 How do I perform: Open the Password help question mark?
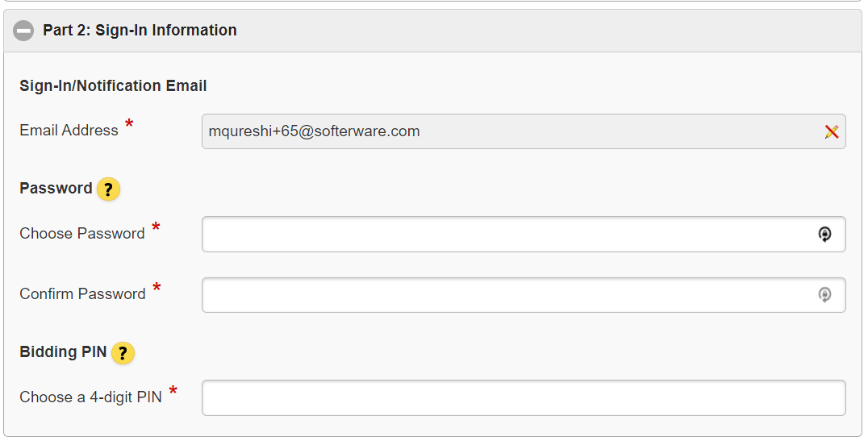point(108,189)
